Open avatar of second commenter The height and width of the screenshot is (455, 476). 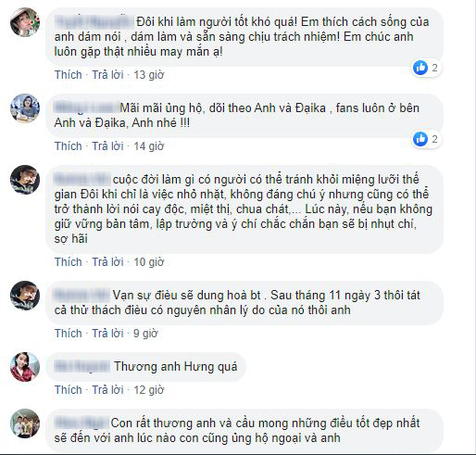tap(25, 108)
